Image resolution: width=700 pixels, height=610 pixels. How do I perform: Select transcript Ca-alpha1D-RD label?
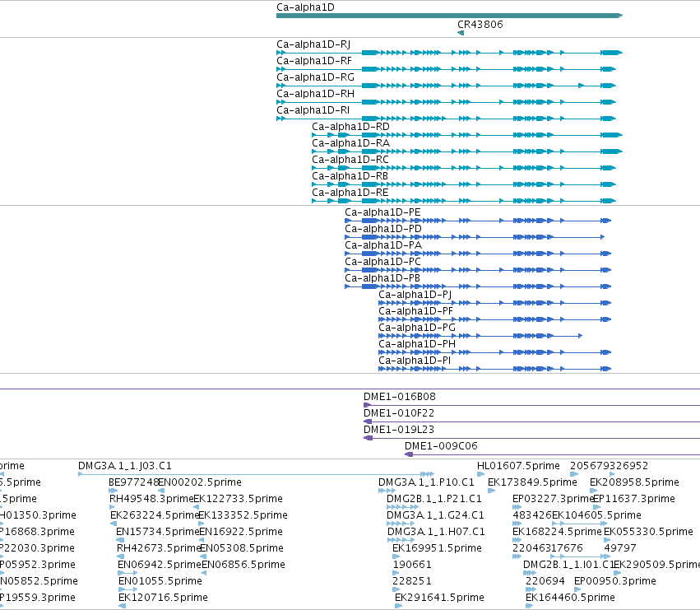pos(351,127)
